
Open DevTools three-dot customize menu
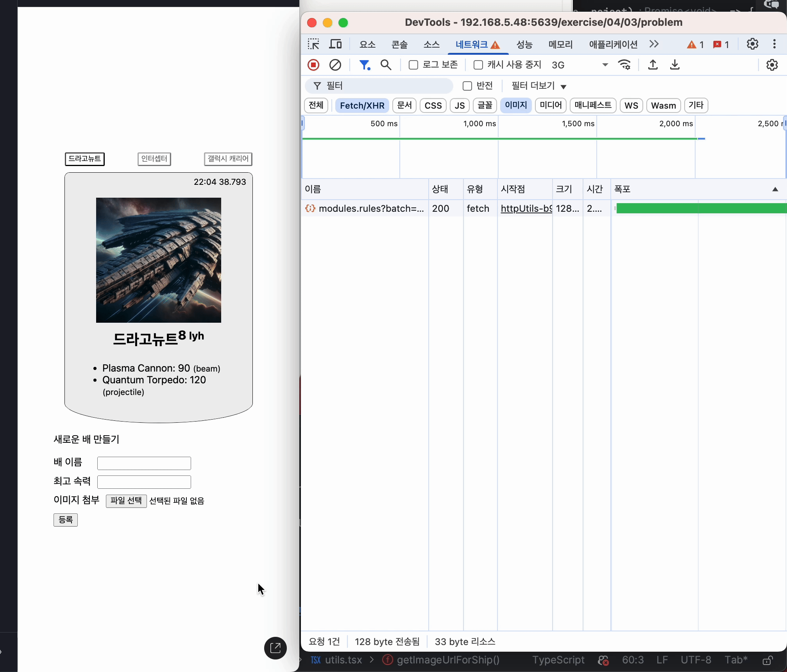774,44
